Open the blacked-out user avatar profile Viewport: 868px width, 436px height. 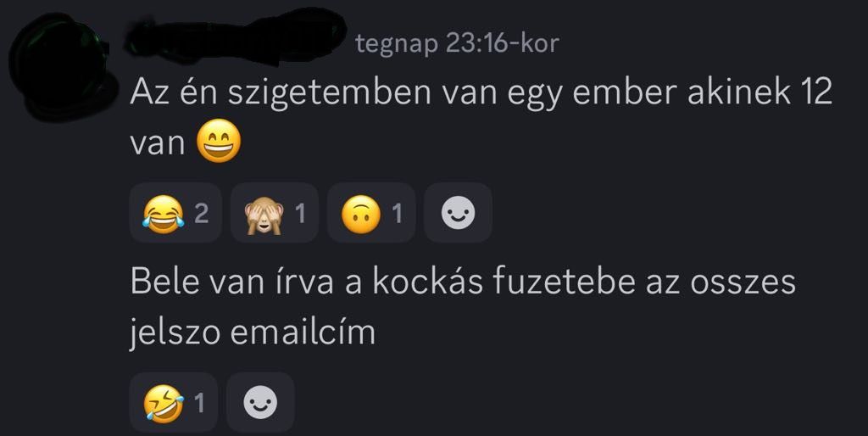pyautogui.click(x=61, y=65)
